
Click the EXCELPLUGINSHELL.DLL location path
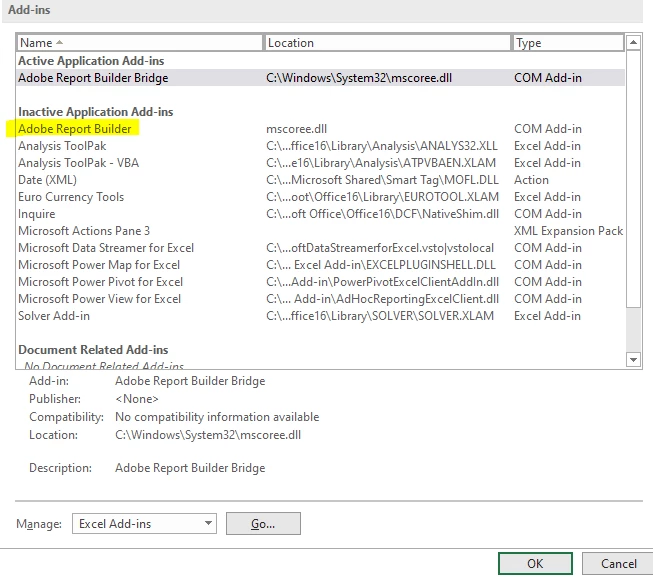coord(381,265)
